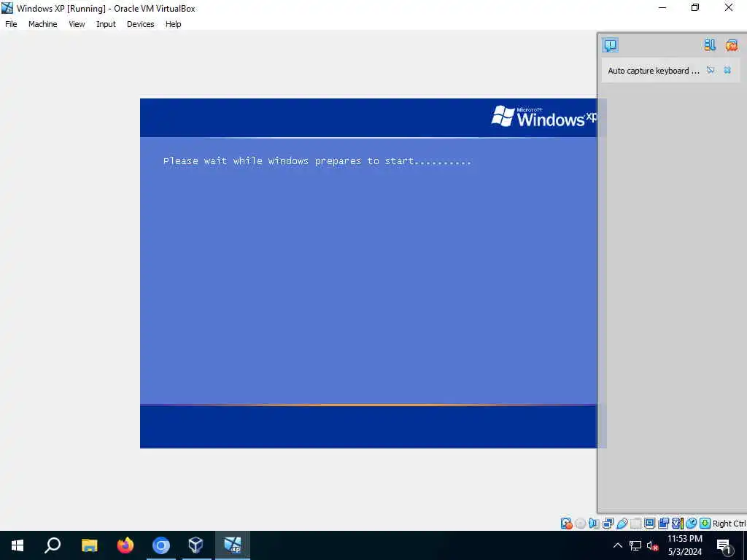Open taskbar Search

point(53,545)
